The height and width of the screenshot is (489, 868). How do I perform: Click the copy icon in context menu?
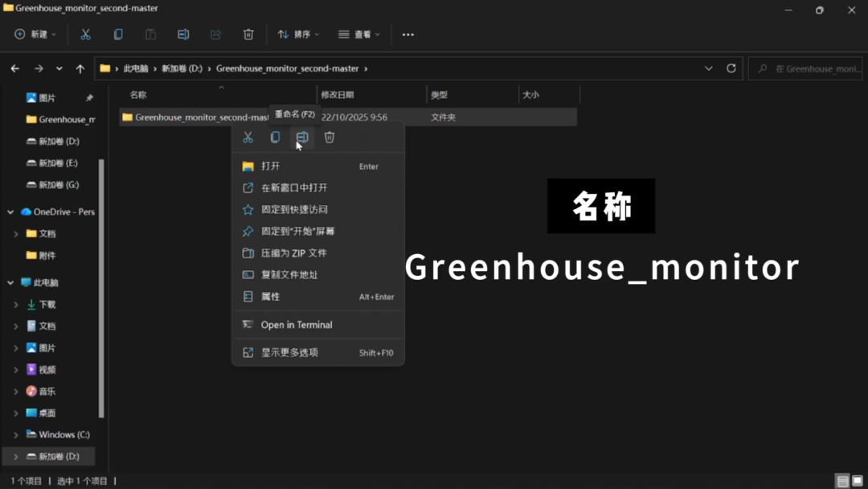pos(275,138)
